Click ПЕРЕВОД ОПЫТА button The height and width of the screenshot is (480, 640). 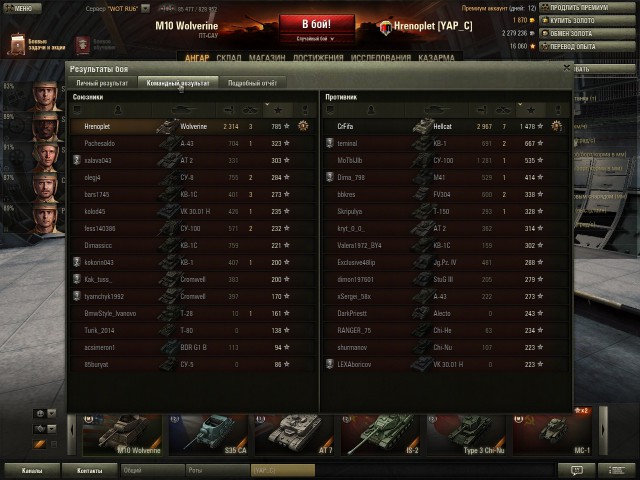(587, 47)
